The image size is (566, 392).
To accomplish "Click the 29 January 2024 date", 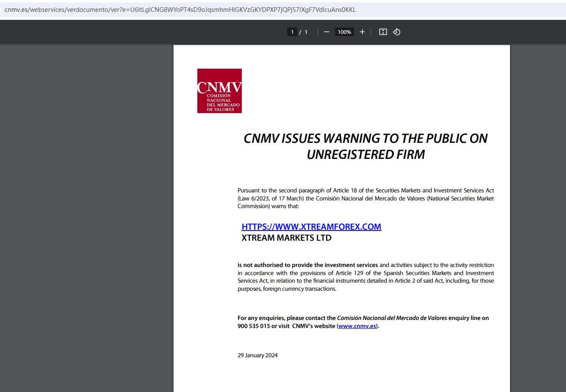I will click(x=258, y=355).
